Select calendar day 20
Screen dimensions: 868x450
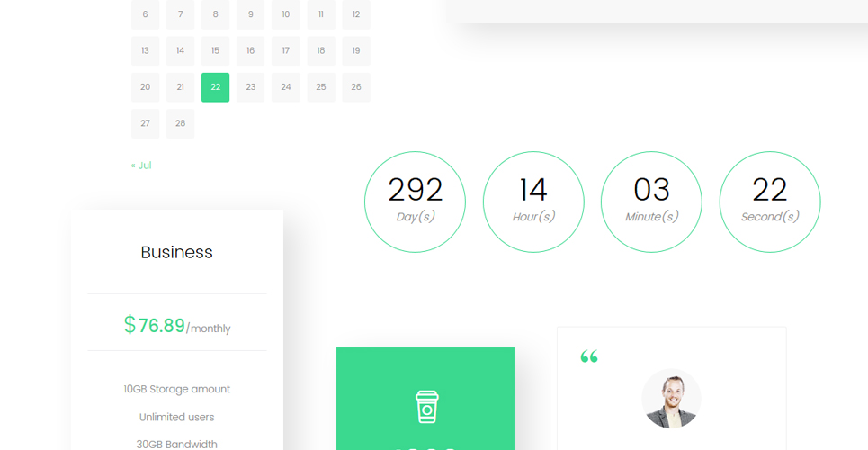pos(145,87)
